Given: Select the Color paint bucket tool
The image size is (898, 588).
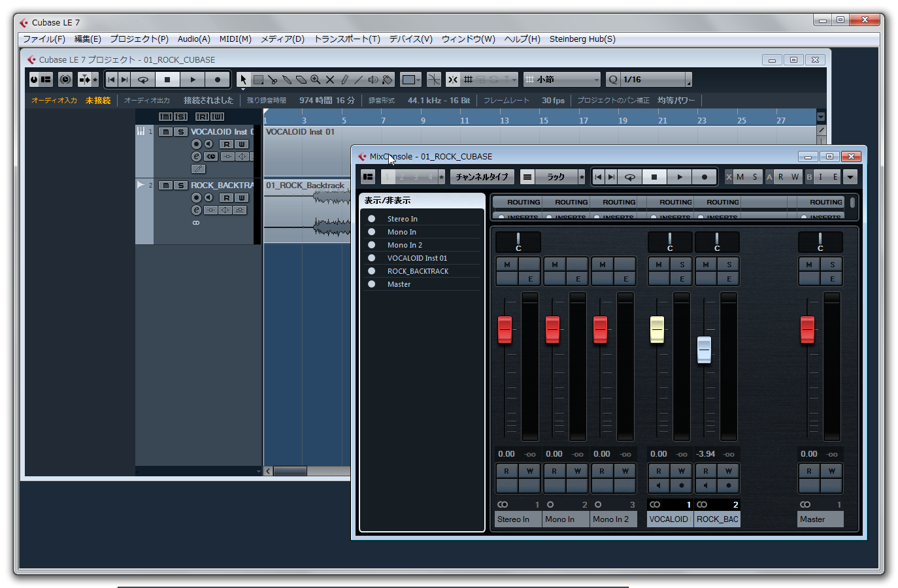Looking at the screenshot, I should pyautogui.click(x=388, y=80).
